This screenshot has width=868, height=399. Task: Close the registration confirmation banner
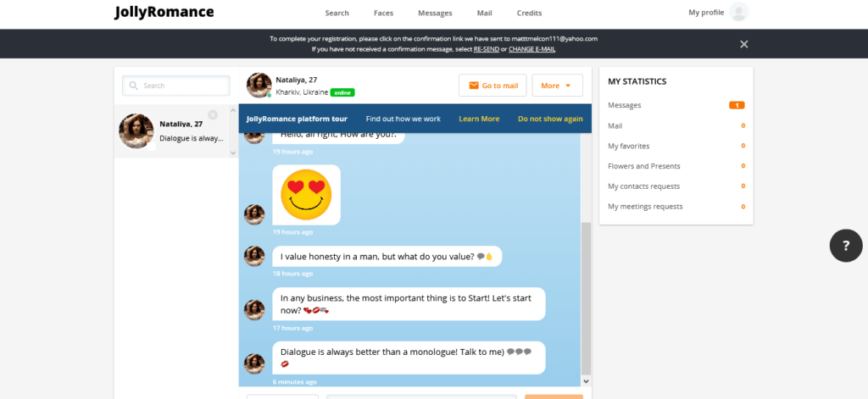point(744,44)
